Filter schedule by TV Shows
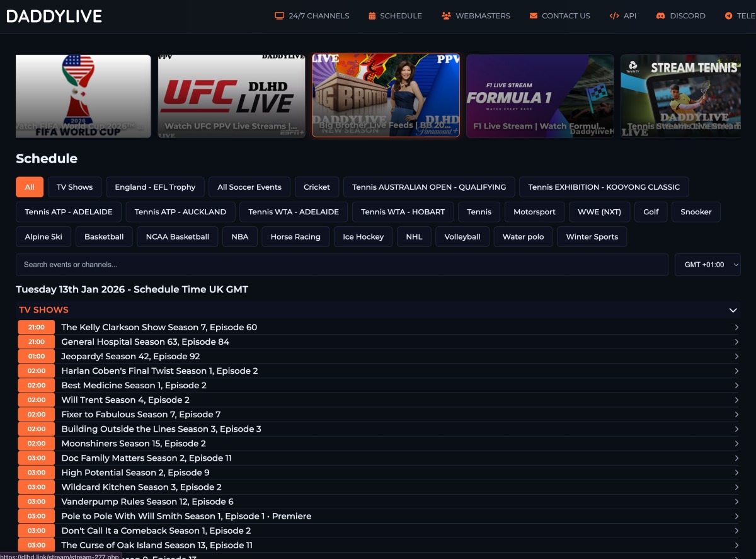Screen dimensions: 756x559 click(x=74, y=187)
